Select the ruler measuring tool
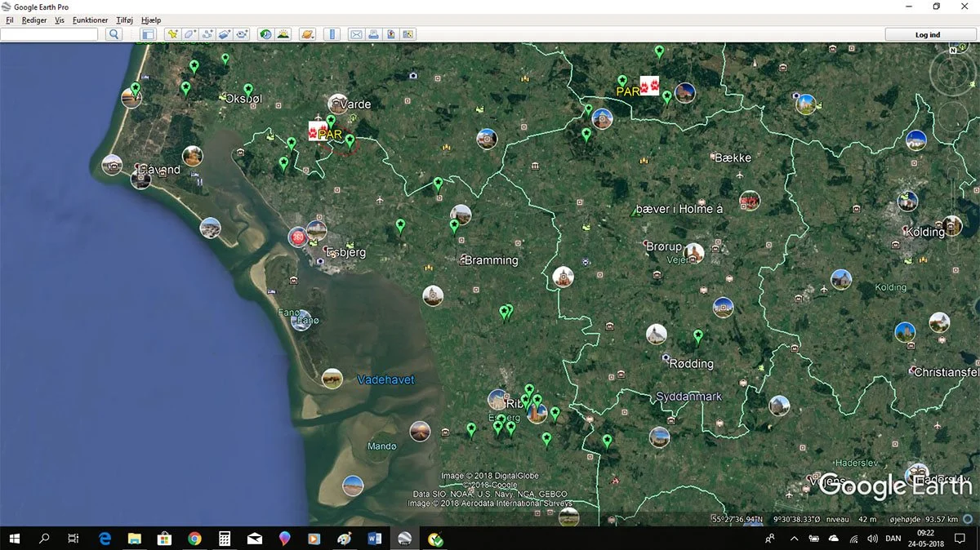 pos(332,34)
